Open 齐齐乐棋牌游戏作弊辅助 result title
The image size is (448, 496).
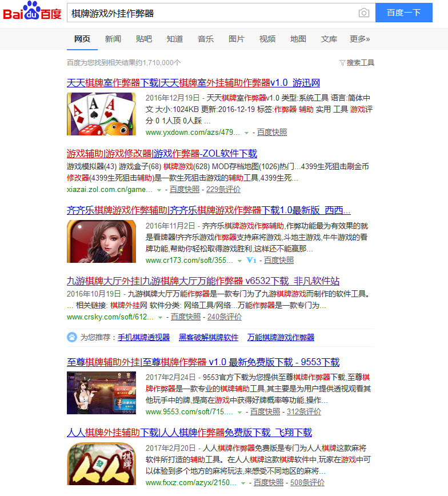209,210
